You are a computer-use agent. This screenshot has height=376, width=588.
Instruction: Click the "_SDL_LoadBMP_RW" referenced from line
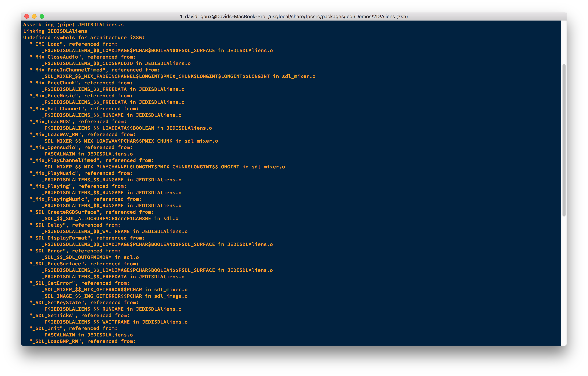click(82, 342)
